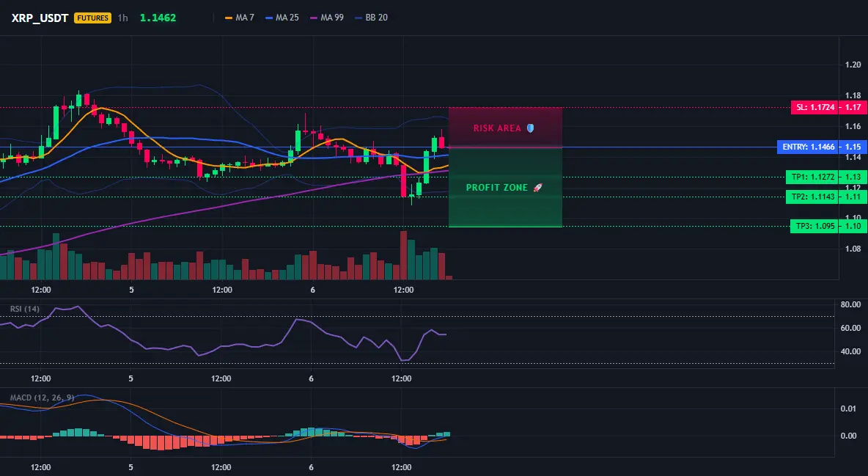This screenshot has width=868, height=476.
Task: Click the MACD (12, 26, 9) indicator title
Action: coord(42,398)
